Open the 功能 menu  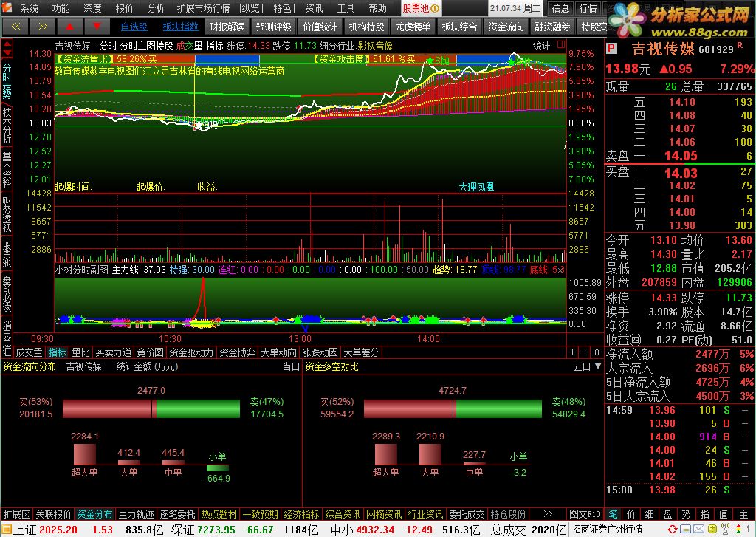pyautogui.click(x=61, y=9)
